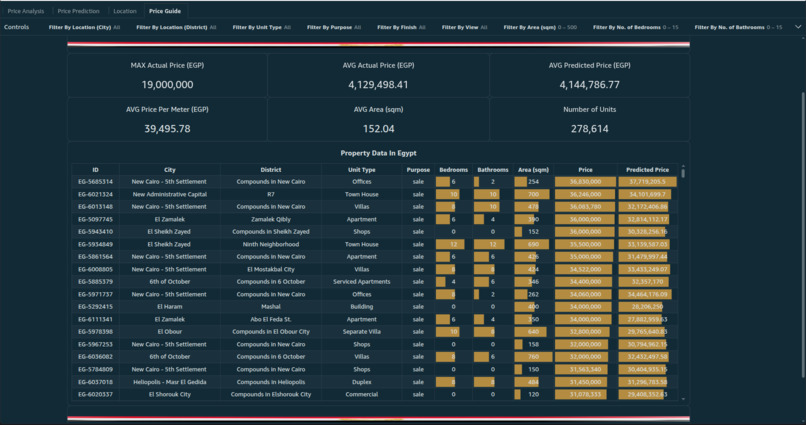Sort table by City column header
Image resolution: width=806 pixels, height=425 pixels.
(170, 170)
